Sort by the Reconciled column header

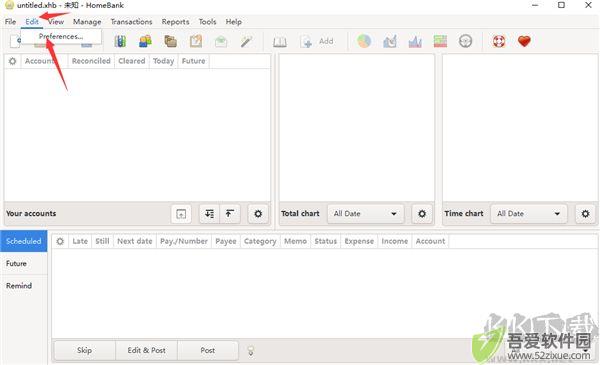click(91, 61)
